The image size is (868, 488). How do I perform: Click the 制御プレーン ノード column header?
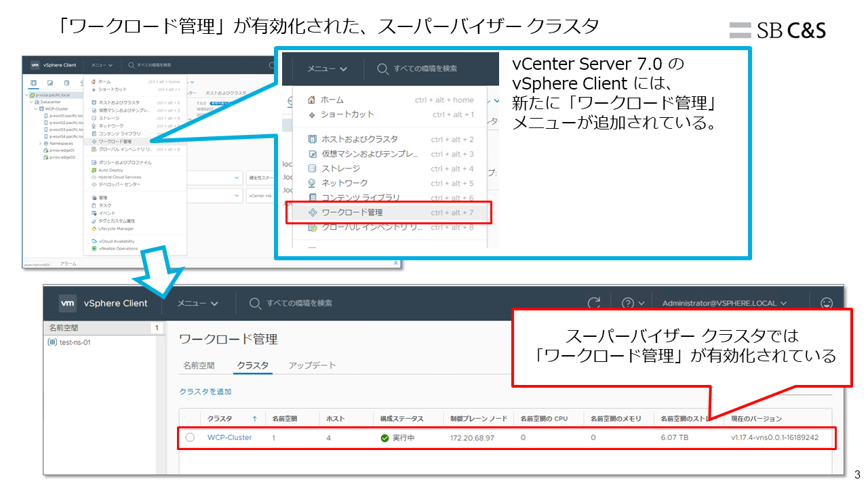pyautogui.click(x=479, y=419)
